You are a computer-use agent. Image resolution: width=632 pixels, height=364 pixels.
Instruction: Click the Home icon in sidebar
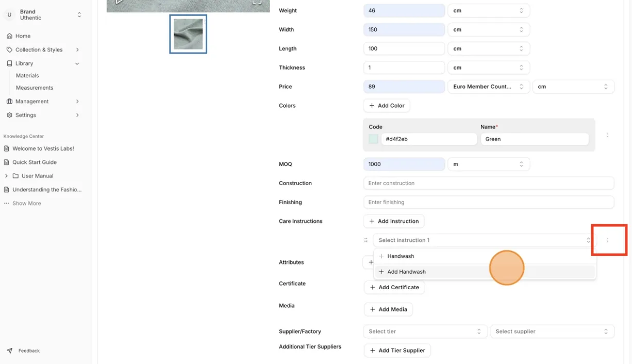9,36
